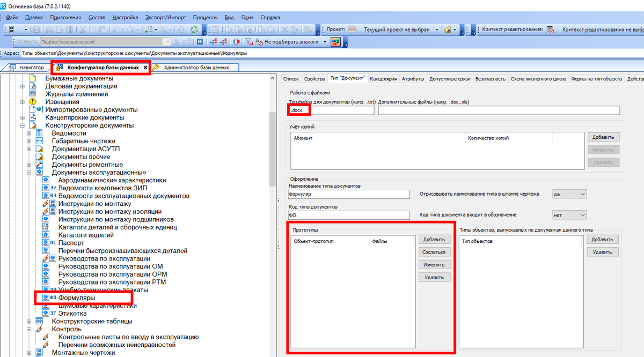Click the gear icon of Документы эксплуатационные
This screenshot has height=357, width=644.
(x=39, y=173)
